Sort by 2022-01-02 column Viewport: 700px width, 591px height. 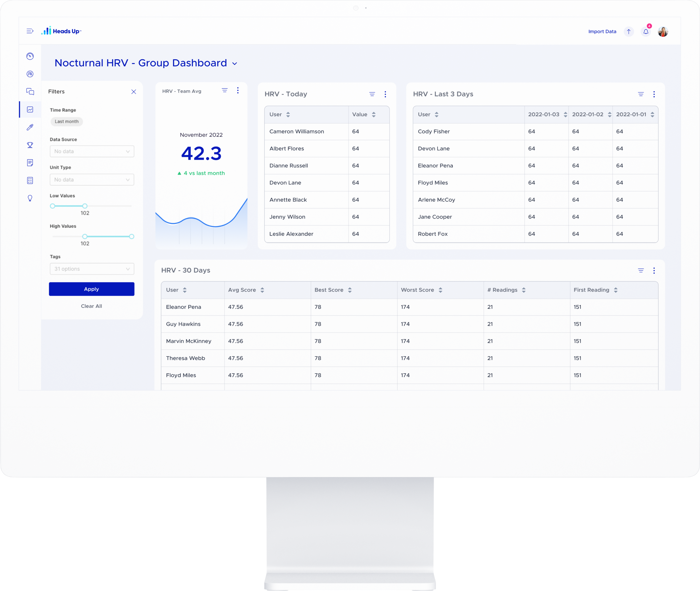point(610,115)
